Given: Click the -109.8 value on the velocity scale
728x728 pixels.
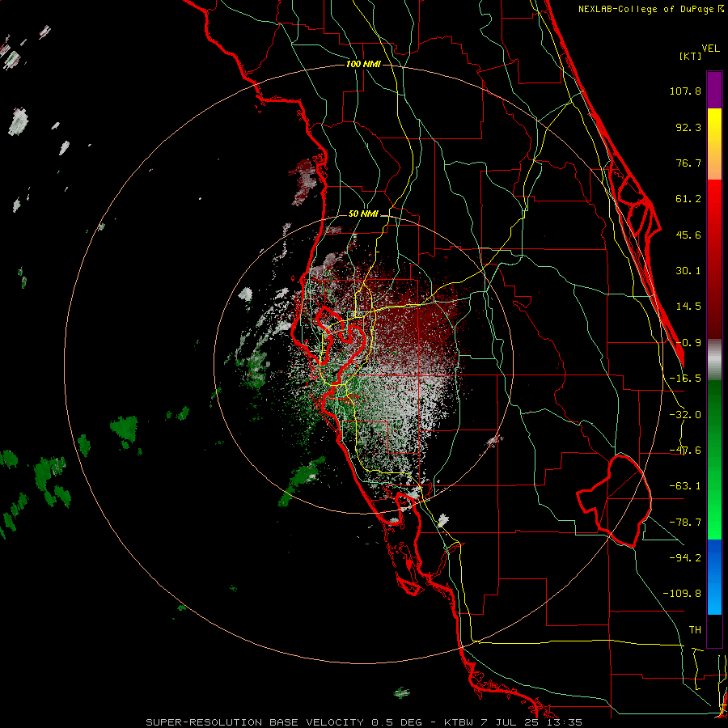Looking at the screenshot, I should point(682,594).
